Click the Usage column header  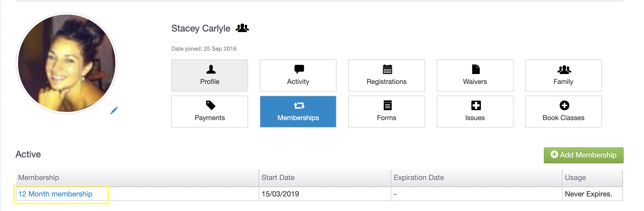[x=575, y=178]
